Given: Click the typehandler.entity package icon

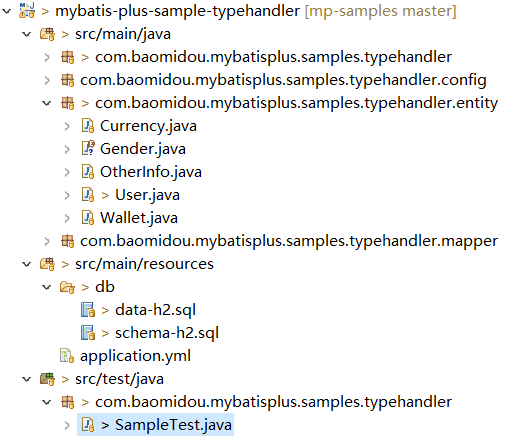Looking at the screenshot, I should click(x=68, y=103).
